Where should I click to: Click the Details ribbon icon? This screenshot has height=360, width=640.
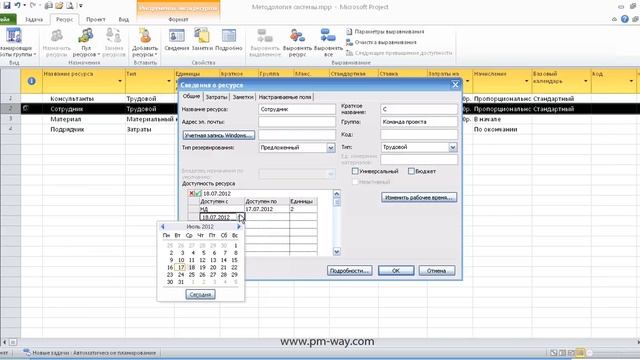click(x=229, y=36)
